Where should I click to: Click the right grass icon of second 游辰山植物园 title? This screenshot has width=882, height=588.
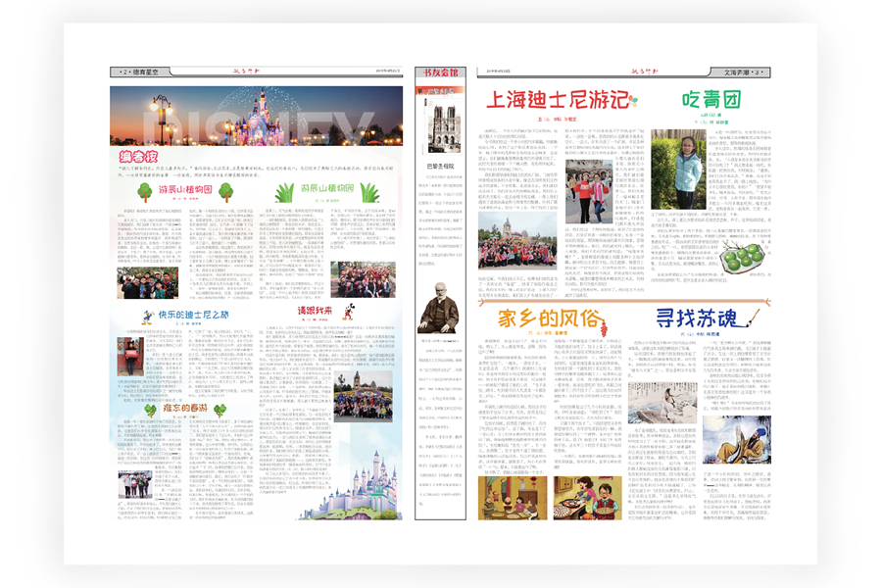pos(369,192)
